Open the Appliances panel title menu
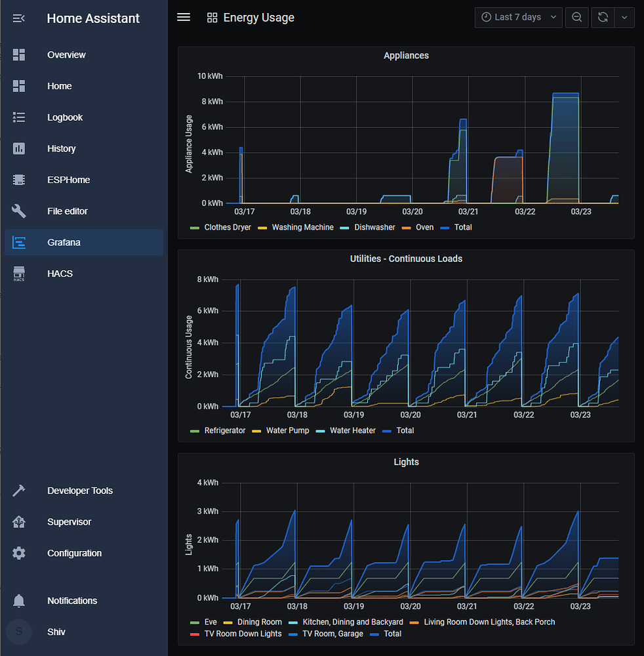The height and width of the screenshot is (656, 644). (x=406, y=56)
